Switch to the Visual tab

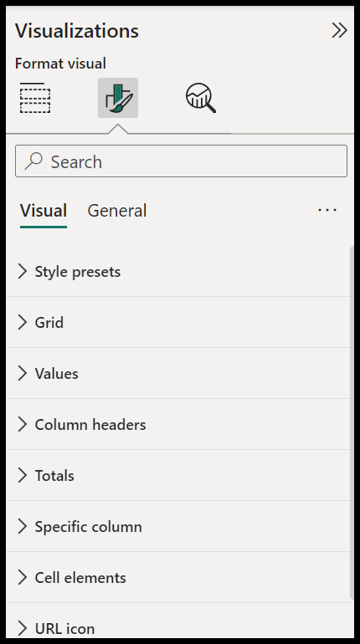tap(44, 211)
